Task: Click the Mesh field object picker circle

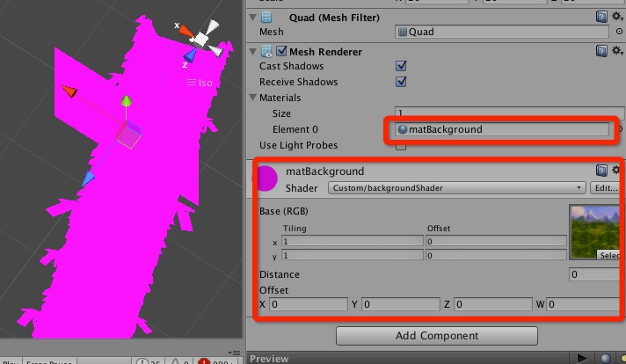Action: click(x=619, y=33)
